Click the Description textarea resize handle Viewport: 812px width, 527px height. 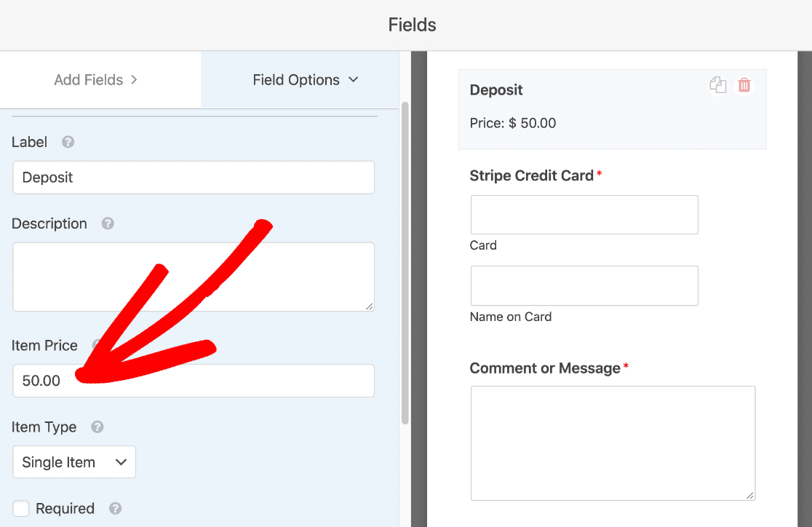pos(369,306)
